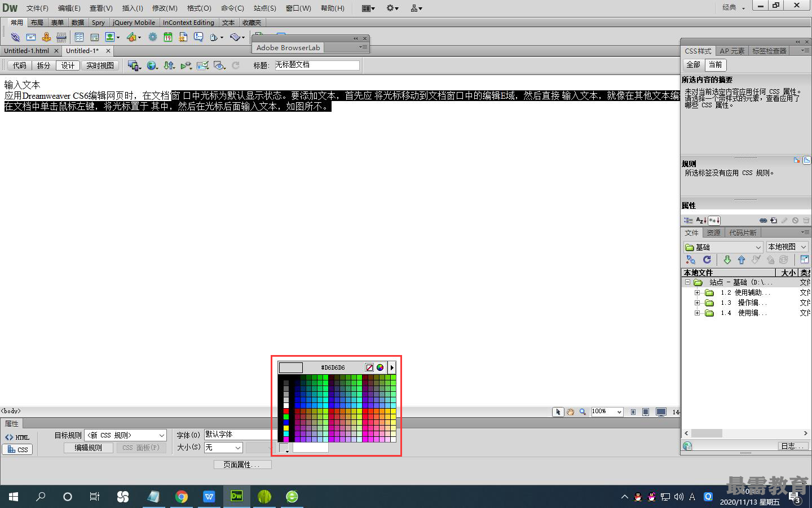Expand Files panel to show local and remote
The width and height of the screenshot is (812, 508).
(805, 260)
